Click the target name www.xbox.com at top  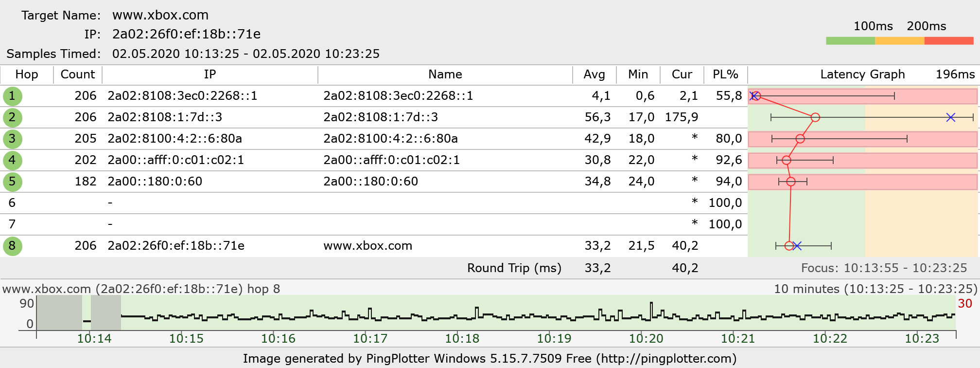(x=160, y=15)
